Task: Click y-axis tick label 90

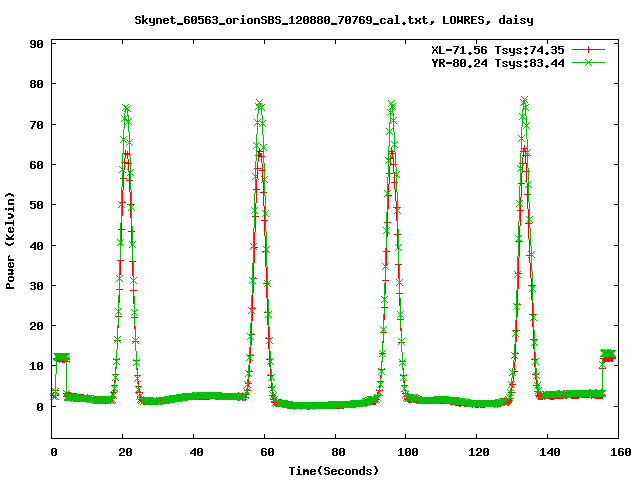Action: 36,44
